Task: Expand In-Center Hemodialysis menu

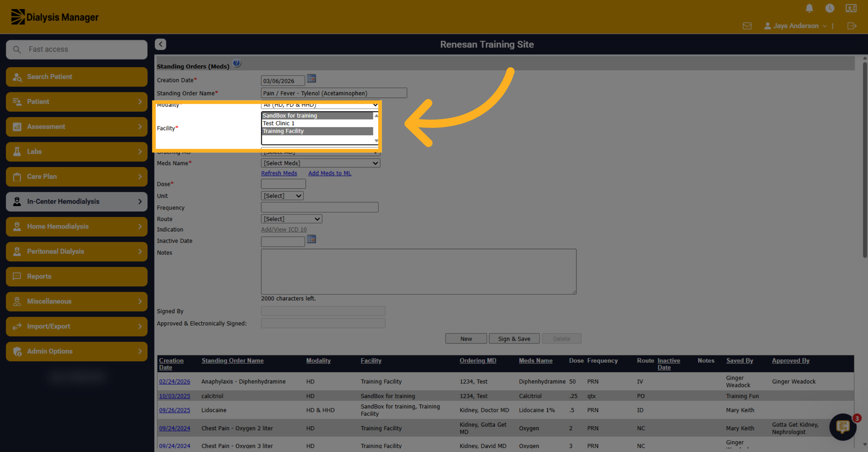Action: pyautogui.click(x=77, y=201)
